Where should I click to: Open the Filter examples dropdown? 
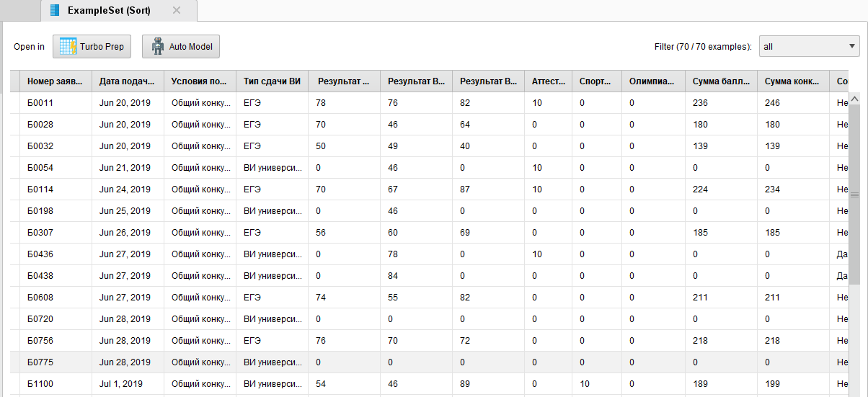809,47
